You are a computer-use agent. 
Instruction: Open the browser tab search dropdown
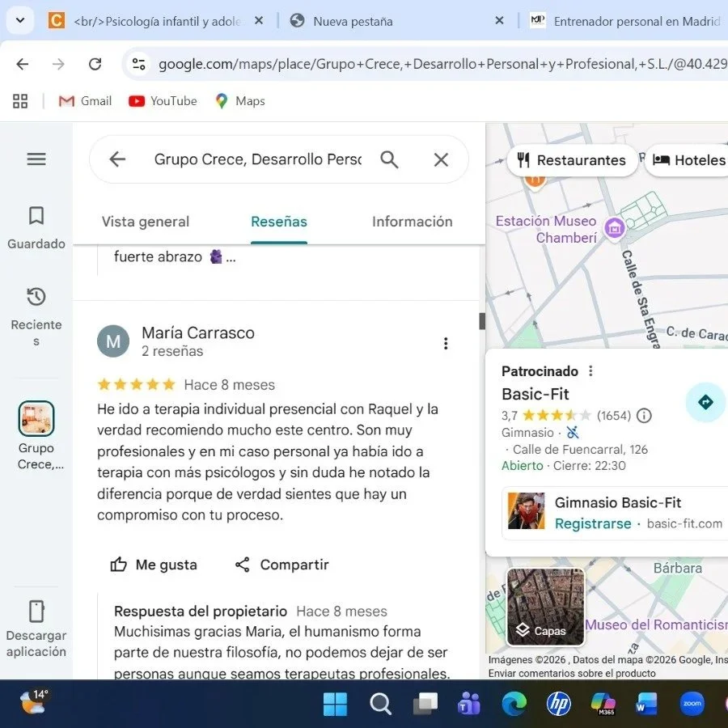click(20, 21)
